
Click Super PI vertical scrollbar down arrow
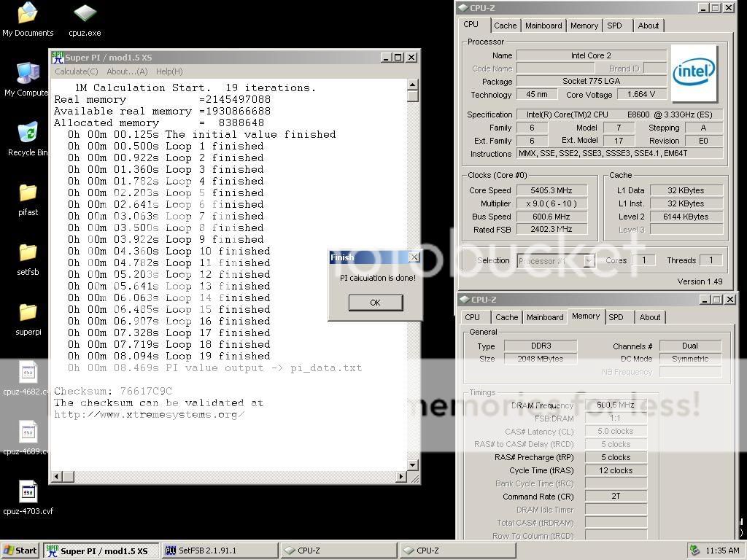tap(413, 464)
